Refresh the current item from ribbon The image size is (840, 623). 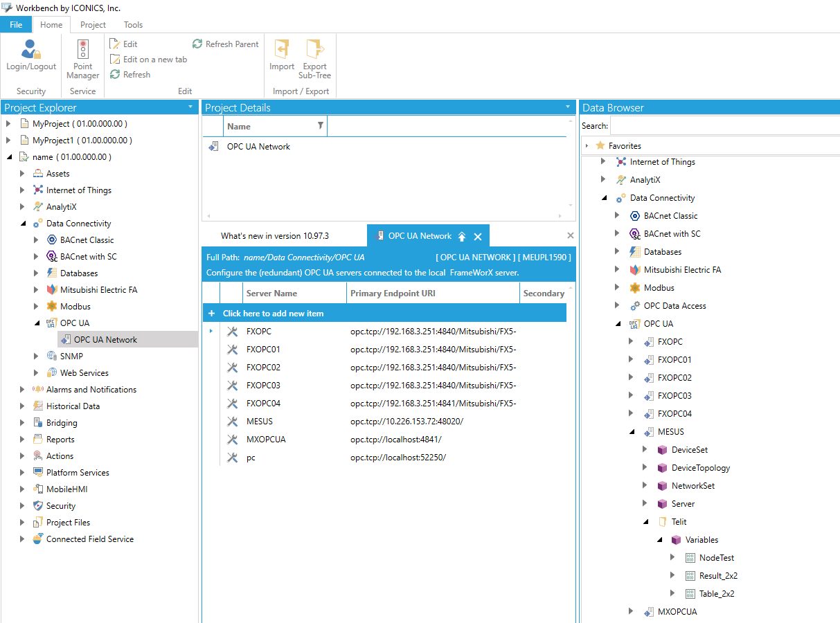click(x=130, y=75)
